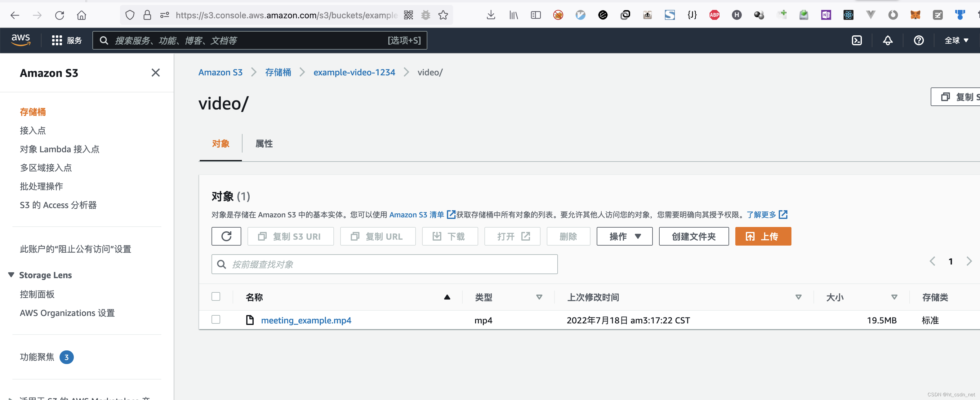The height and width of the screenshot is (400, 980).
Task: Click the 按前缀查找对象 search field
Action: 385,264
